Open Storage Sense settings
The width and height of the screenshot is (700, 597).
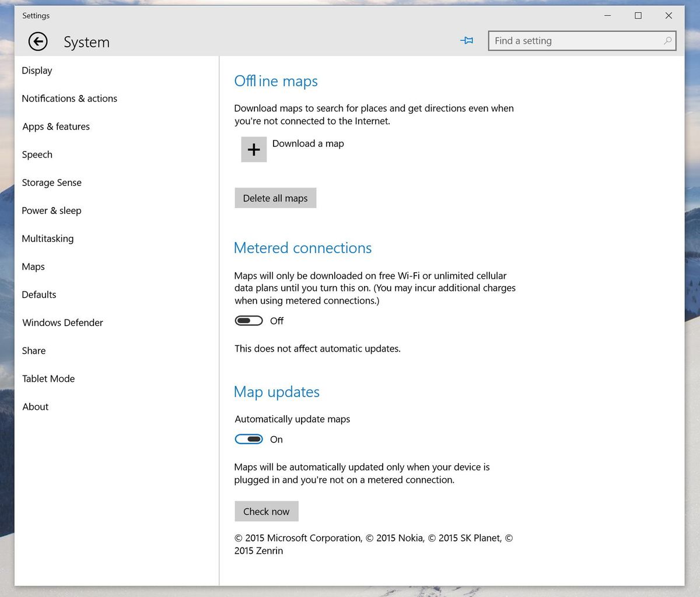point(51,182)
